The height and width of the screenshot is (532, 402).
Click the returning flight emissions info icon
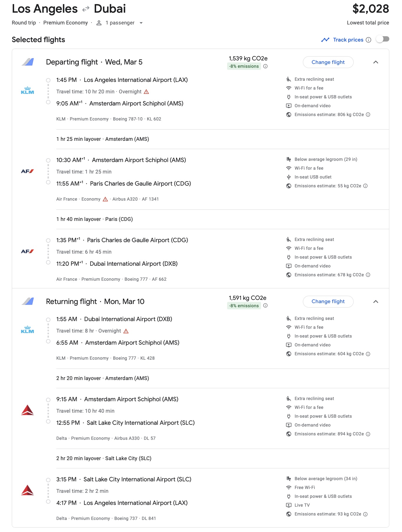pos(265,306)
